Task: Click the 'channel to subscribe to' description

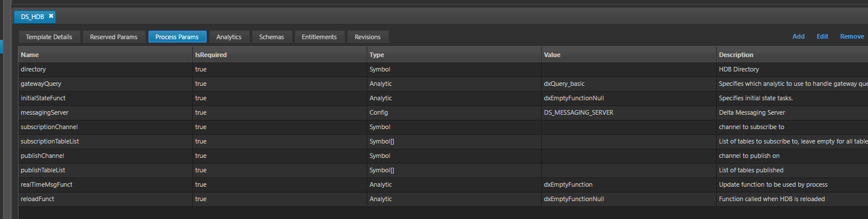Action: [751, 127]
